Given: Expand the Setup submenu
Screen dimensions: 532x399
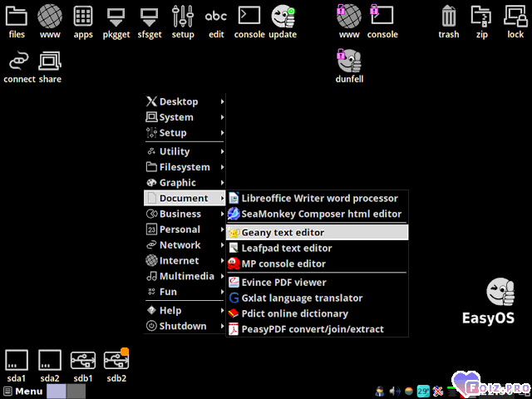Looking at the screenshot, I should (185, 133).
